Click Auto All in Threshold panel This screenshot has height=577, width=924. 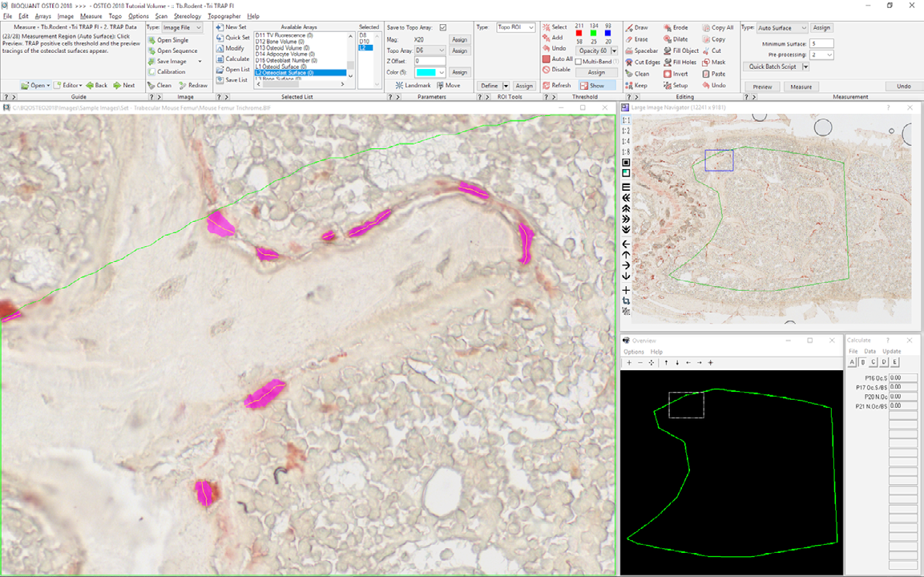tap(557, 59)
